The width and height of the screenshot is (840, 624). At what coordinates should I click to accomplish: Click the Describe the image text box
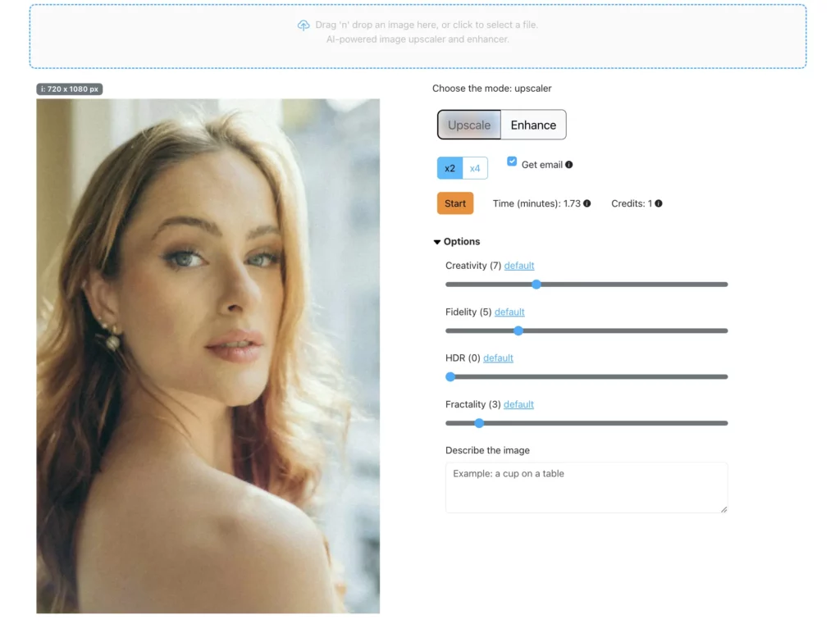click(x=586, y=487)
